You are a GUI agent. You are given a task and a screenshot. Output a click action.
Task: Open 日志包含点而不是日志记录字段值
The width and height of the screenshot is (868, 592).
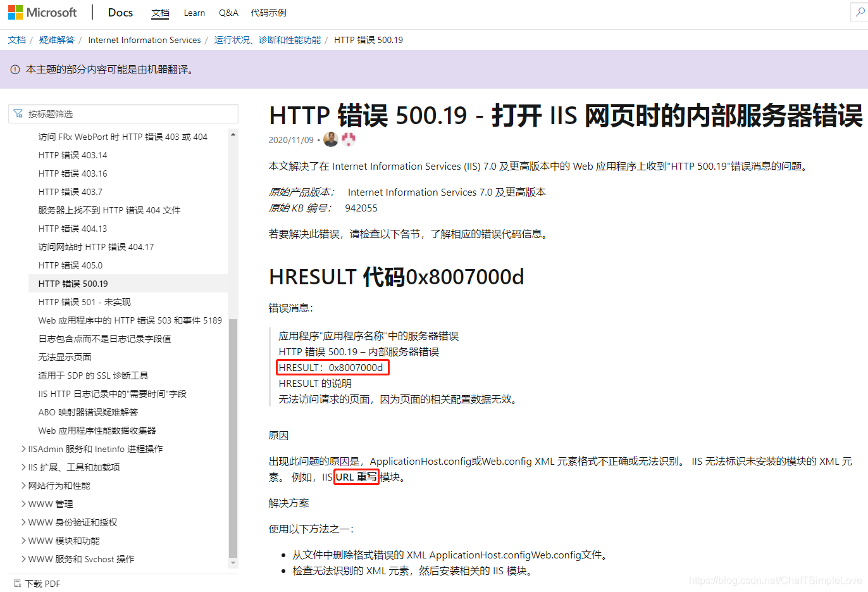point(105,339)
